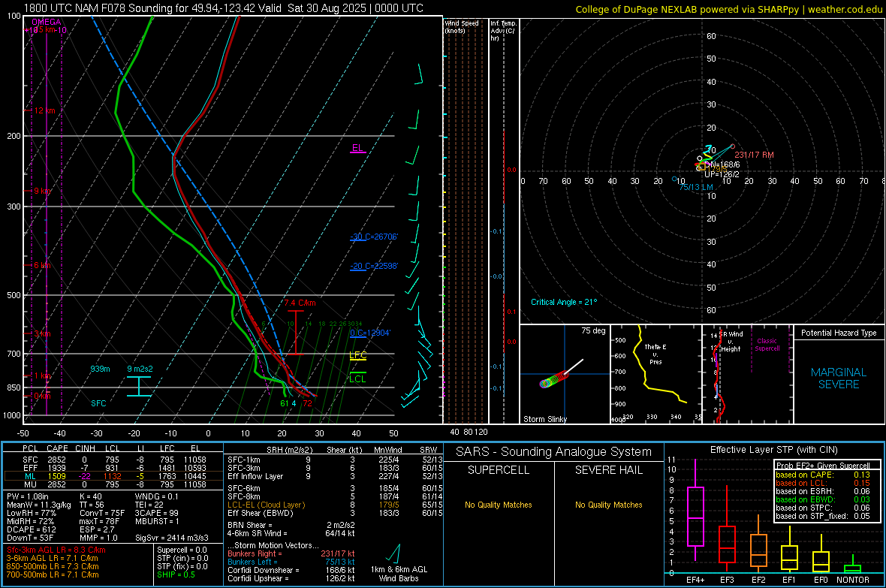This screenshot has width=886, height=588.
Task: Click the sounding title '1800 UTC NAM F078 Sounding'
Action: [x=98, y=8]
